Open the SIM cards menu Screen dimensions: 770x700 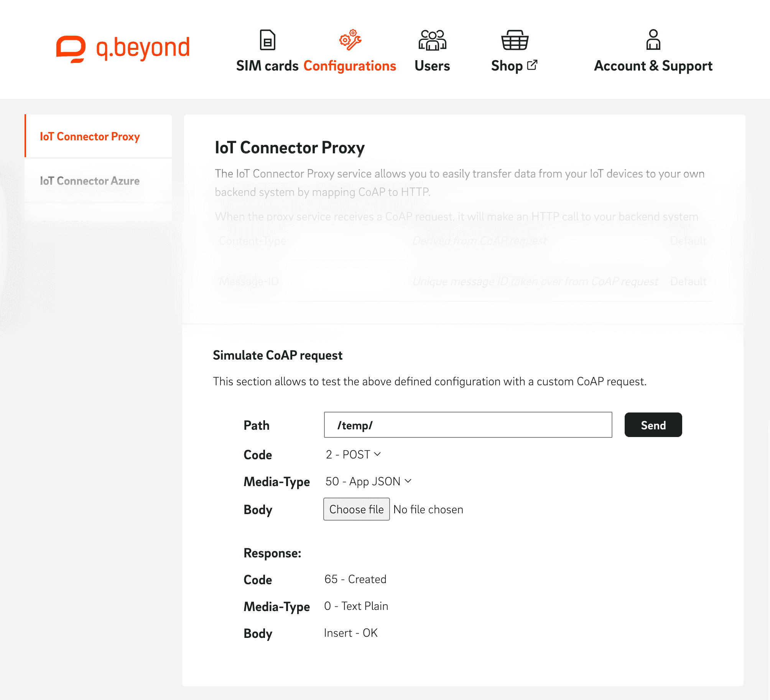pyautogui.click(x=267, y=66)
